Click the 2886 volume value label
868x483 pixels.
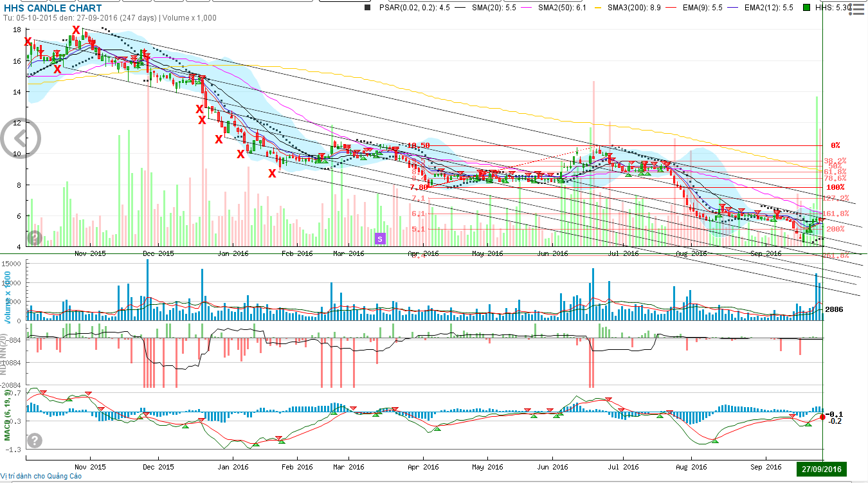click(x=835, y=309)
